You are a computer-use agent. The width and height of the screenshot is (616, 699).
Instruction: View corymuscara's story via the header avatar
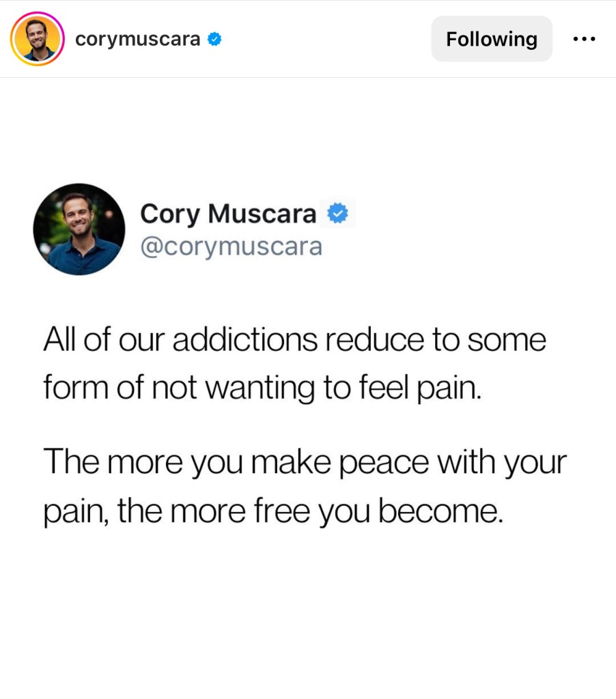(38, 39)
